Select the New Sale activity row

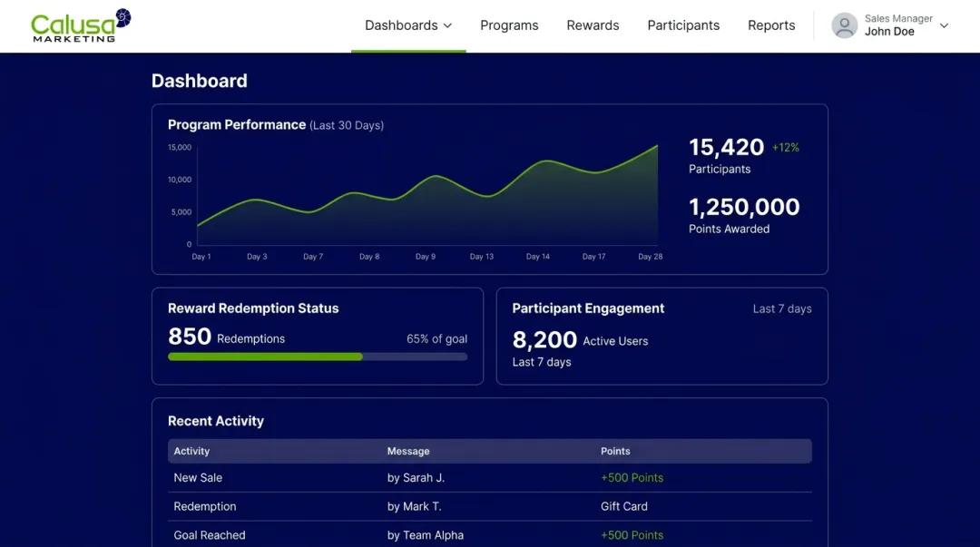(x=489, y=478)
